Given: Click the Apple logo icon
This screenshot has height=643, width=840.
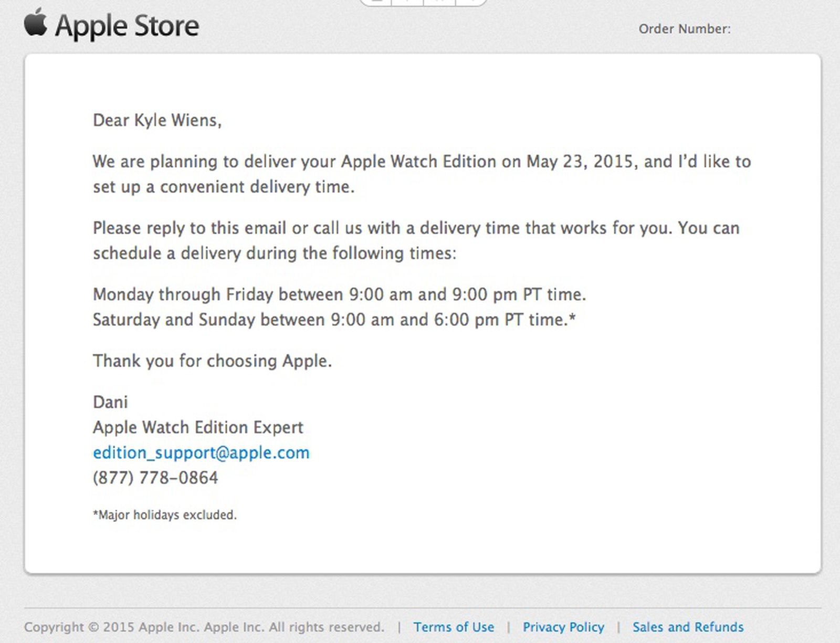Looking at the screenshot, I should point(35,24).
